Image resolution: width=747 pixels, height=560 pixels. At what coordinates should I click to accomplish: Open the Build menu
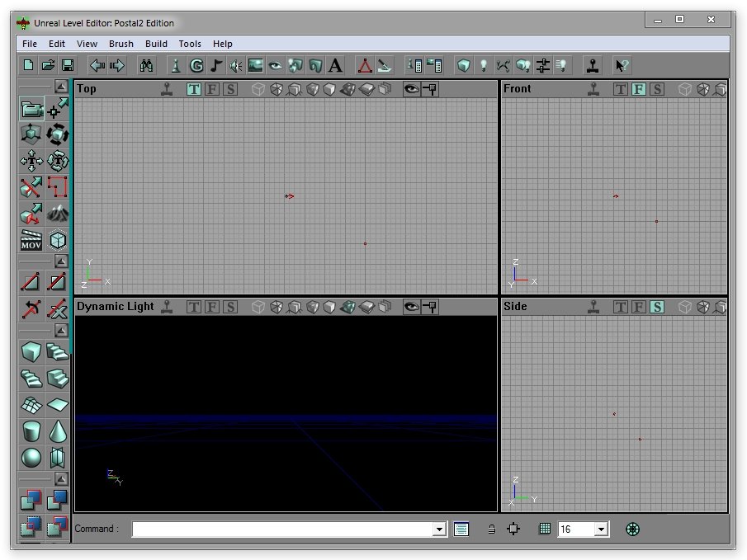click(x=155, y=44)
